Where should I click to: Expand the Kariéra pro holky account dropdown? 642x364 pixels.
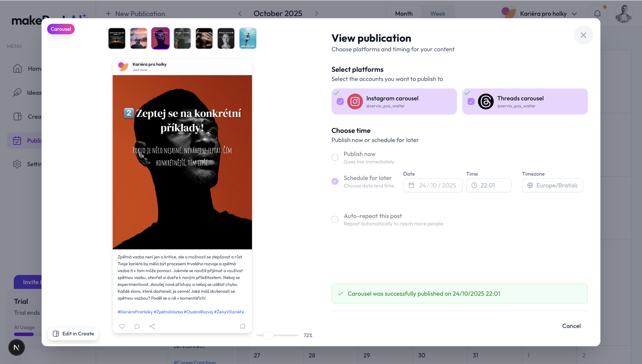click(575, 14)
